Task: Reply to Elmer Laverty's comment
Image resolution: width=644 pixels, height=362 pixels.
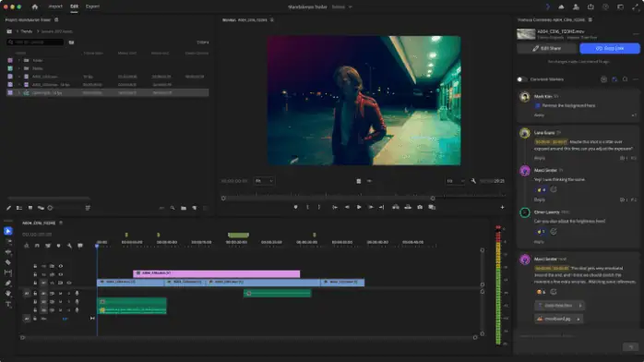Action: coord(539,242)
